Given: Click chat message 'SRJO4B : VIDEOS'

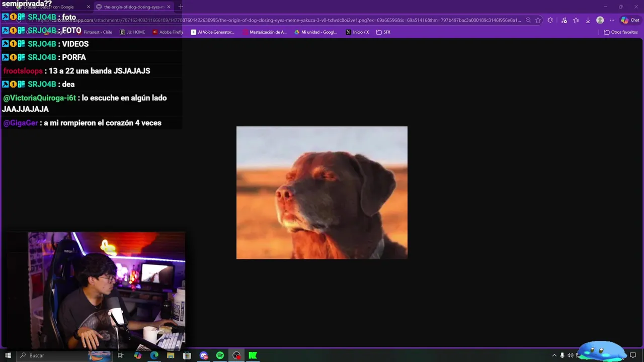Looking at the screenshot, I should [46, 44].
